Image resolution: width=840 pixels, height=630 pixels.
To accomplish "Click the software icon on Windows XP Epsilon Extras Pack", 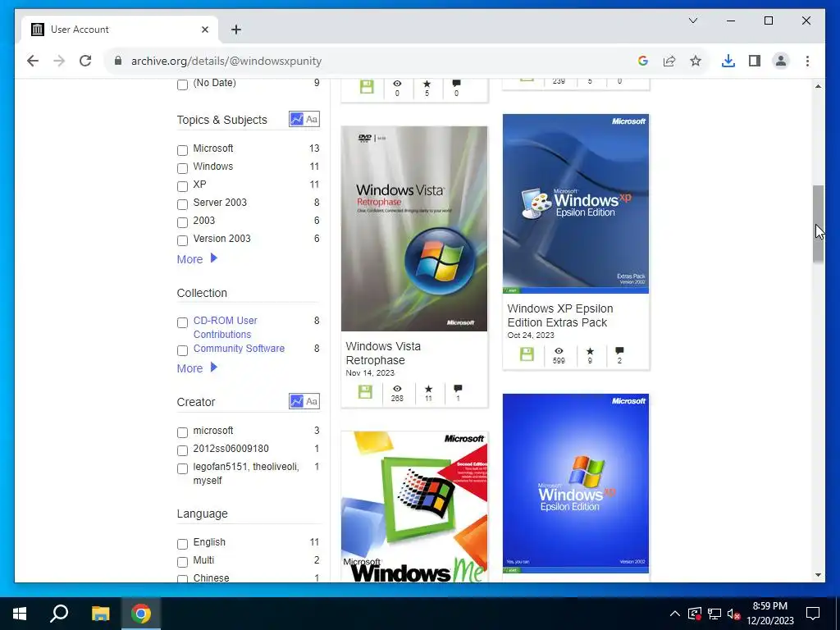I will click(527, 354).
